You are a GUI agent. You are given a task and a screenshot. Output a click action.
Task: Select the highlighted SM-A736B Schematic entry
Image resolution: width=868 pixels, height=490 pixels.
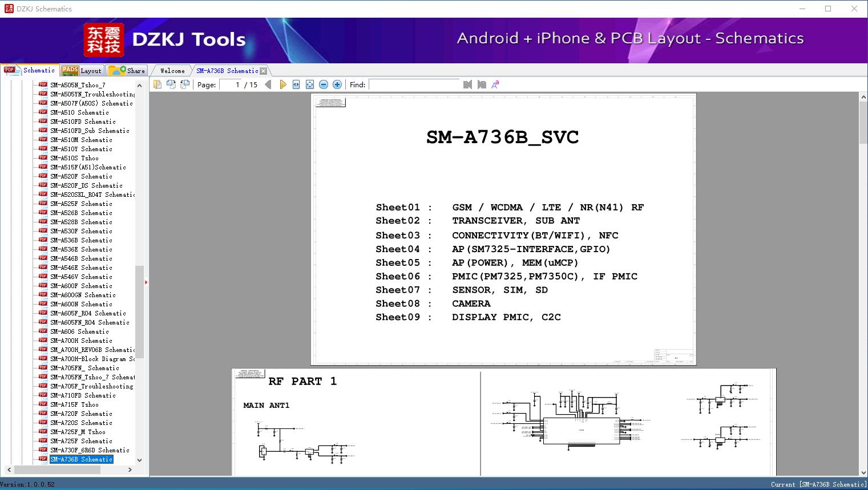point(81,459)
